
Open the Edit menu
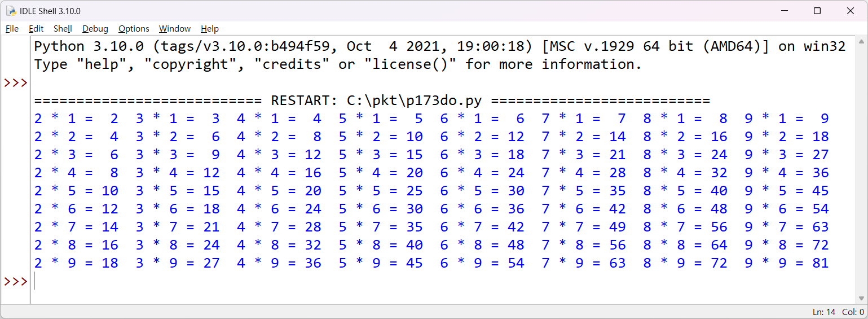click(36, 29)
